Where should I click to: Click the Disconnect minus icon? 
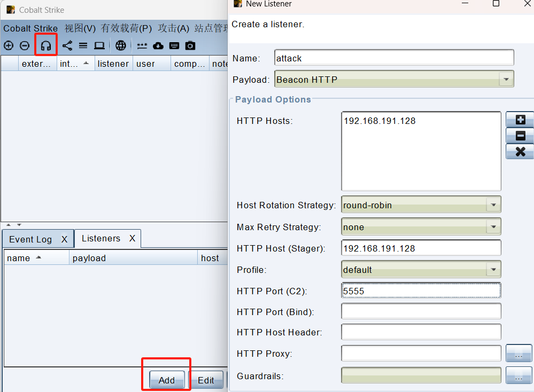point(25,45)
